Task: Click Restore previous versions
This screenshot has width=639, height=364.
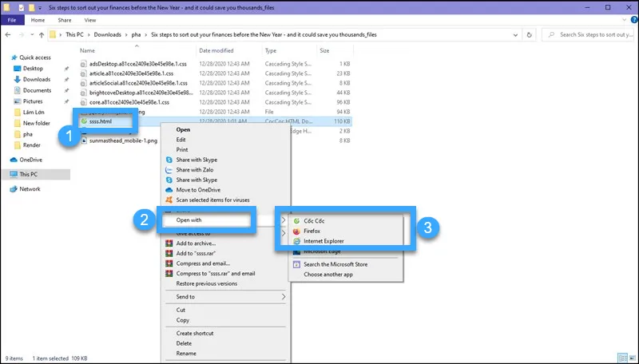Action: [x=207, y=283]
